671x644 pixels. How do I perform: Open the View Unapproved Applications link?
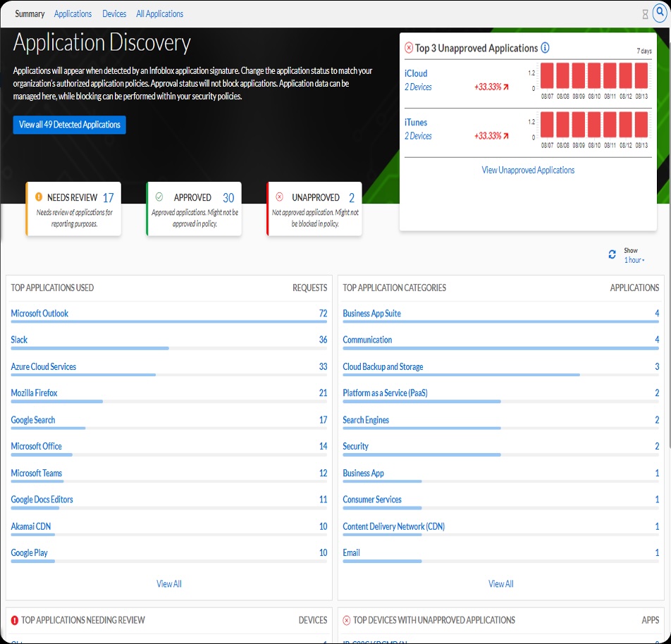pyautogui.click(x=528, y=170)
